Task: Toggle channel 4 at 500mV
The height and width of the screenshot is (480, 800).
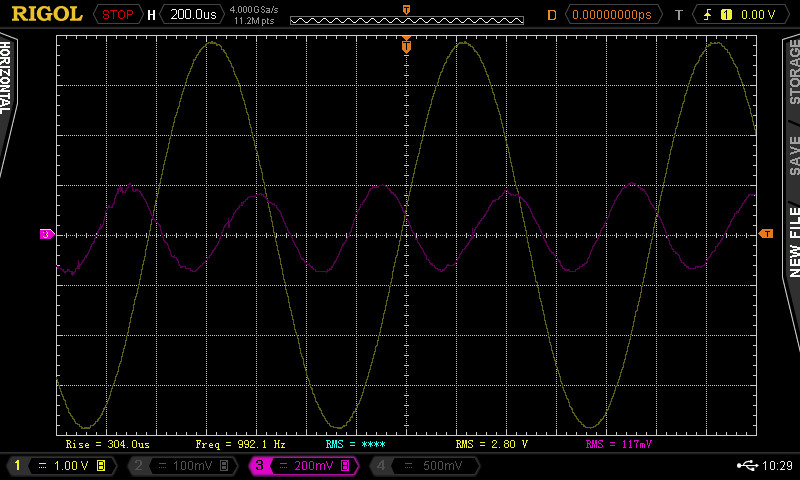Action: 424,465
